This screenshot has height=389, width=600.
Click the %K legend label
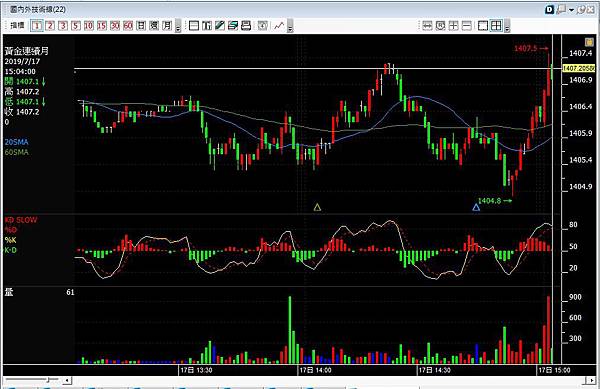click(10, 240)
